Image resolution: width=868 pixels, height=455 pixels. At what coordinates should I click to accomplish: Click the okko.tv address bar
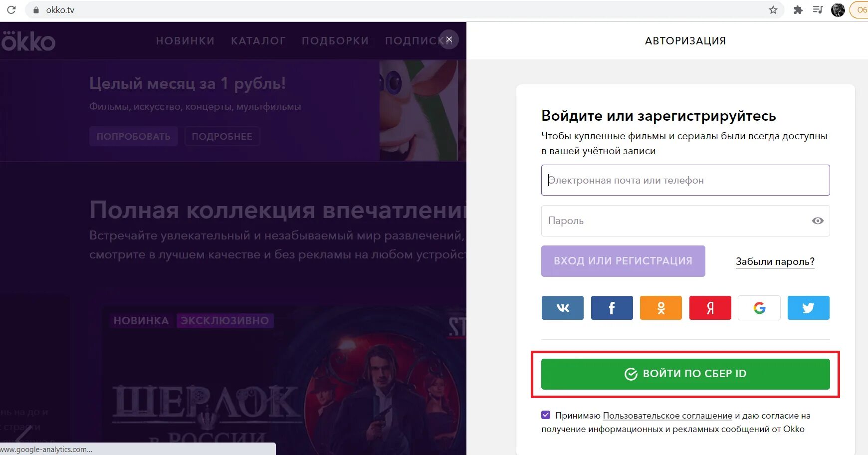(404, 10)
